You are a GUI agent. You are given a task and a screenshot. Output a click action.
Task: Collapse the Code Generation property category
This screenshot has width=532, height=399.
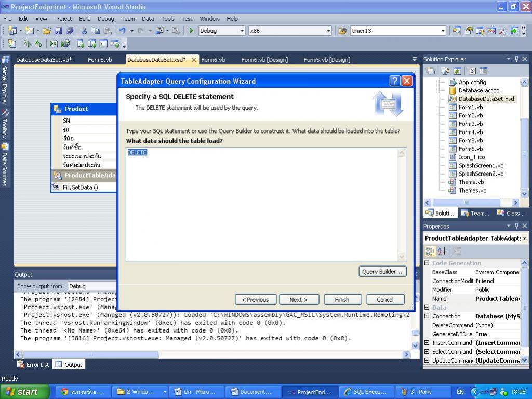pyautogui.click(x=427, y=263)
